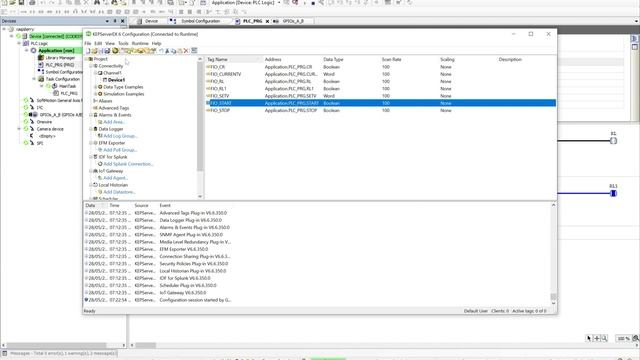Open the Help menu in KEPServerEX
Screen dimensions: 640x360
pos(157,43)
